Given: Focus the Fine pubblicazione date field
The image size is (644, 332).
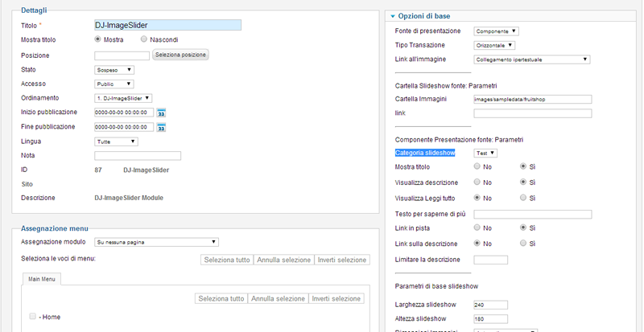Looking at the screenshot, I should click(x=124, y=127).
